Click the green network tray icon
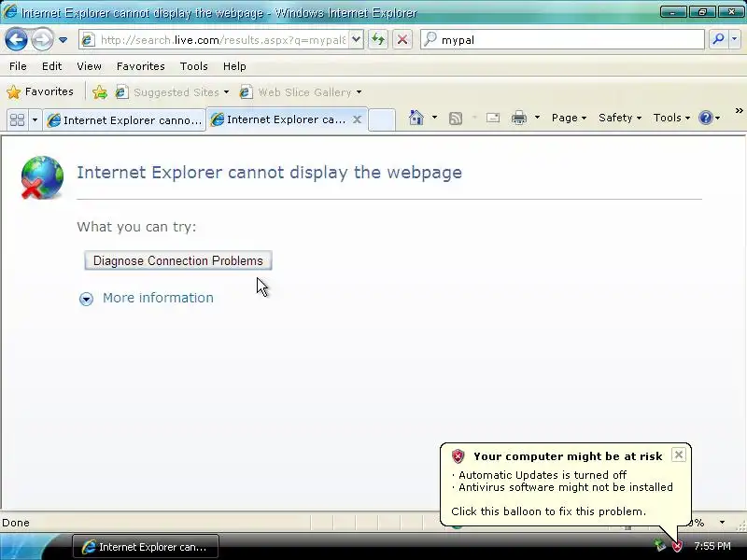 [x=659, y=545]
